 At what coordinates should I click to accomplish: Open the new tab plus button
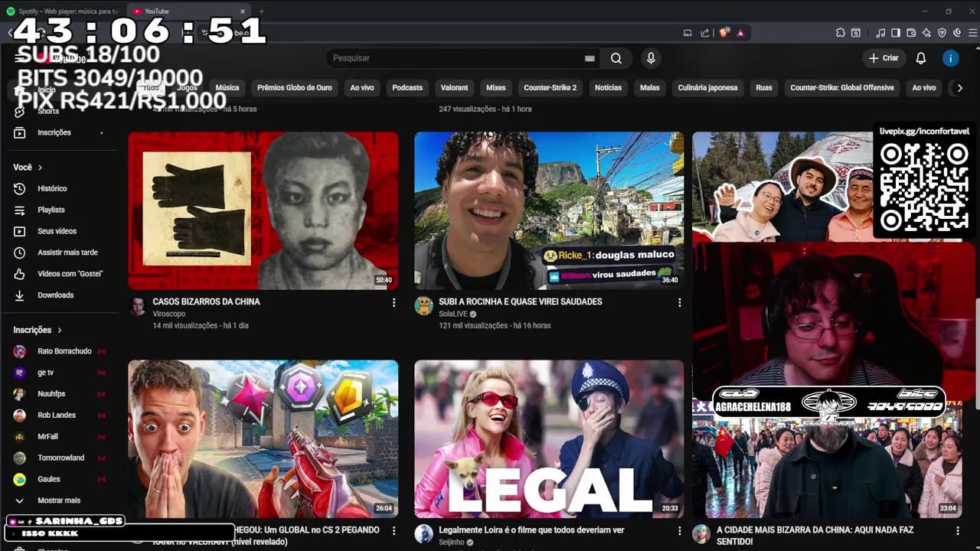click(261, 11)
